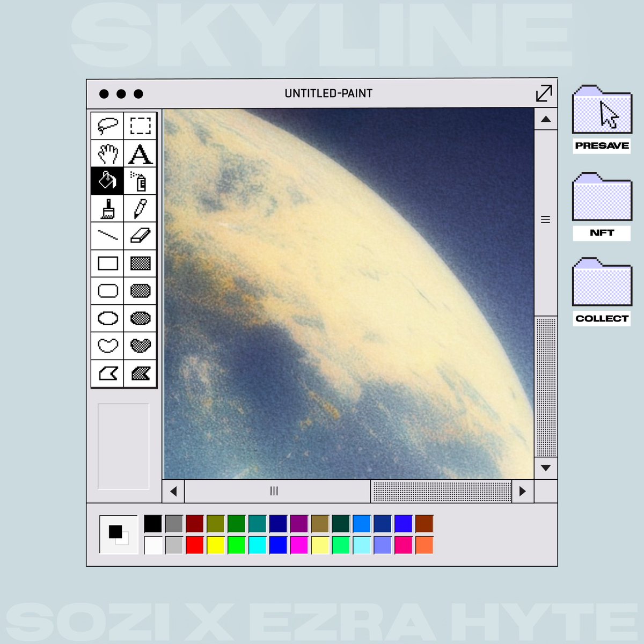Pick the bright red color swatch
Screen dimensions: 644x644
(195, 545)
